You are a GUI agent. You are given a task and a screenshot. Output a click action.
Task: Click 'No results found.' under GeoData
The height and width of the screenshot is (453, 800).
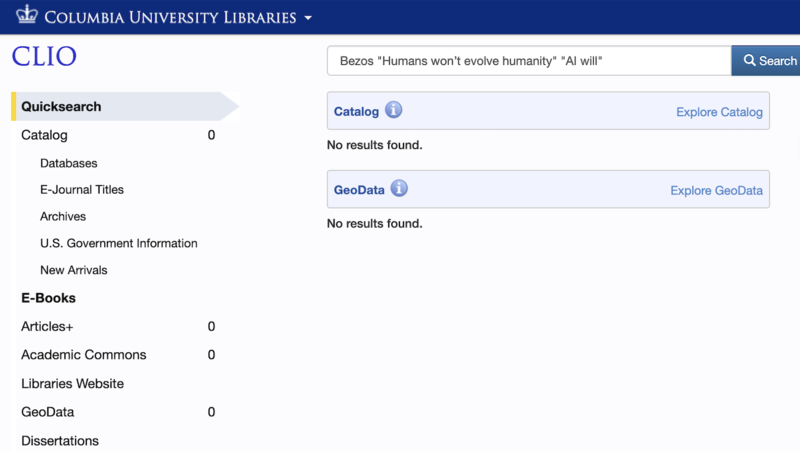374,224
